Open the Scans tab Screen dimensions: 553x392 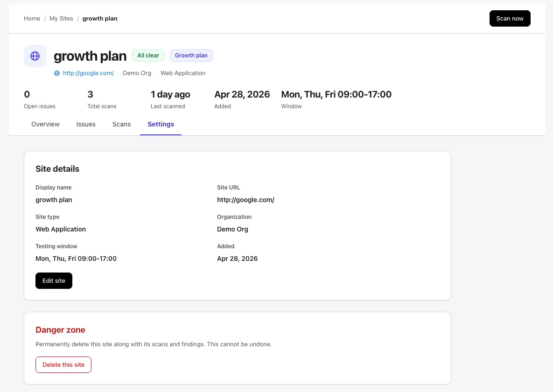121,124
